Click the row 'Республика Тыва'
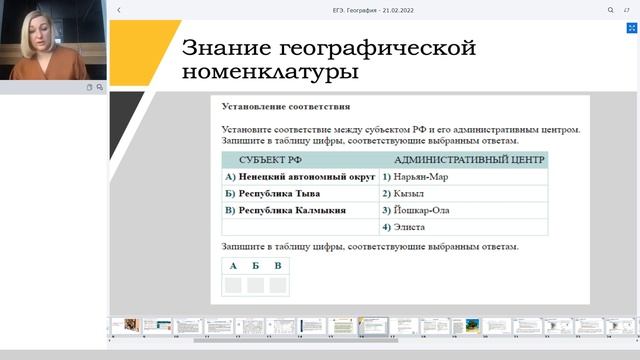This screenshot has width=640, height=360. pyautogui.click(x=300, y=193)
